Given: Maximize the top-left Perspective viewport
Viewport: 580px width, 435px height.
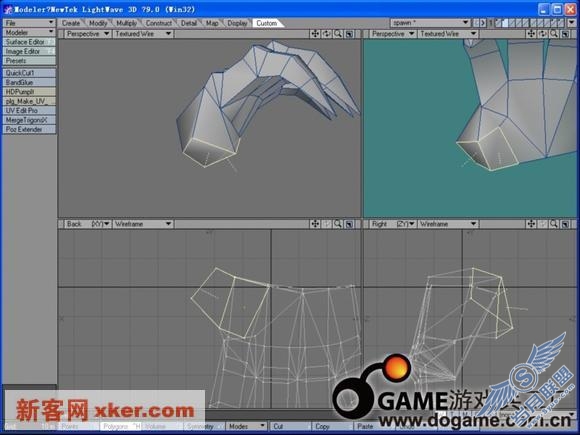Looking at the screenshot, I should 349,34.
